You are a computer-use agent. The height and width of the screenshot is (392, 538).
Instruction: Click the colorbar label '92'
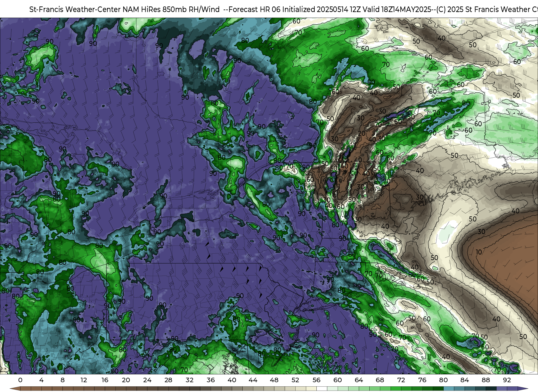(x=507, y=380)
